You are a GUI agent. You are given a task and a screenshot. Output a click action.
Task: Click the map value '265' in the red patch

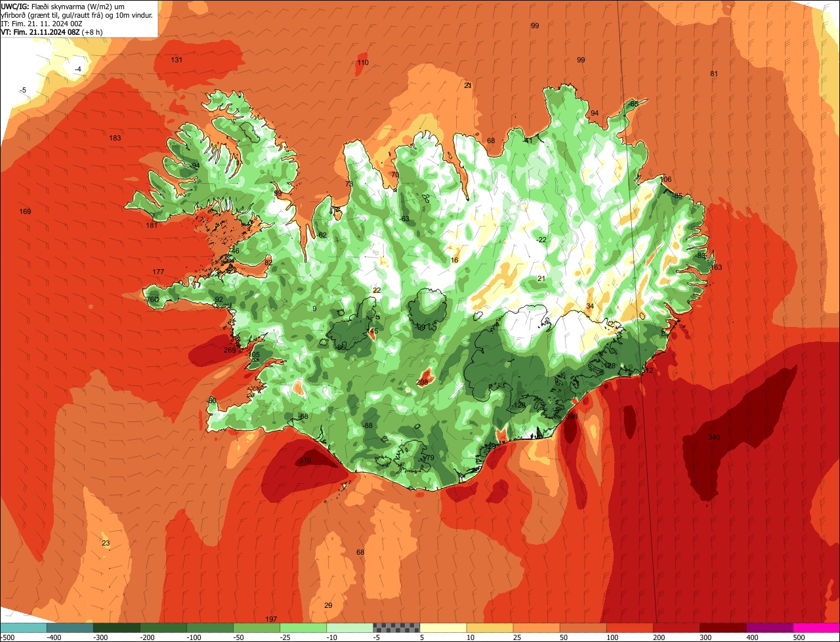pyautogui.click(x=230, y=350)
